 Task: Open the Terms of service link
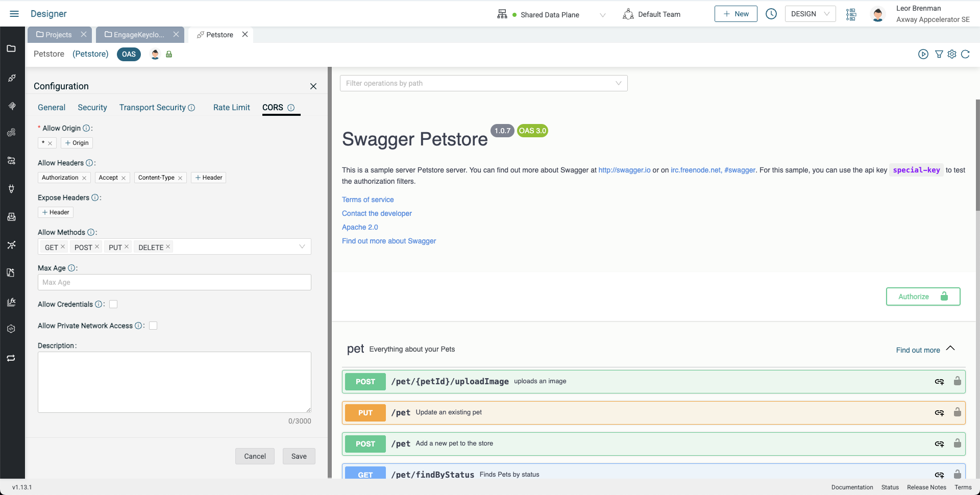367,200
